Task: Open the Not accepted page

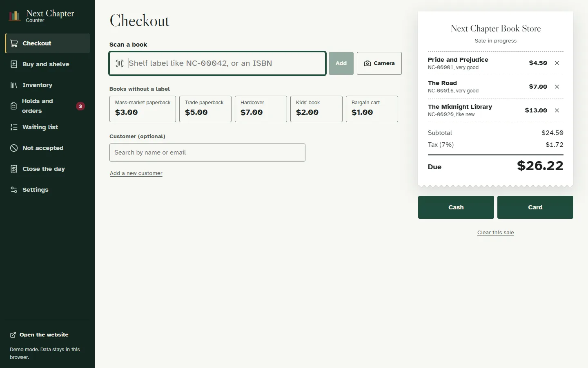Action: (x=47, y=148)
